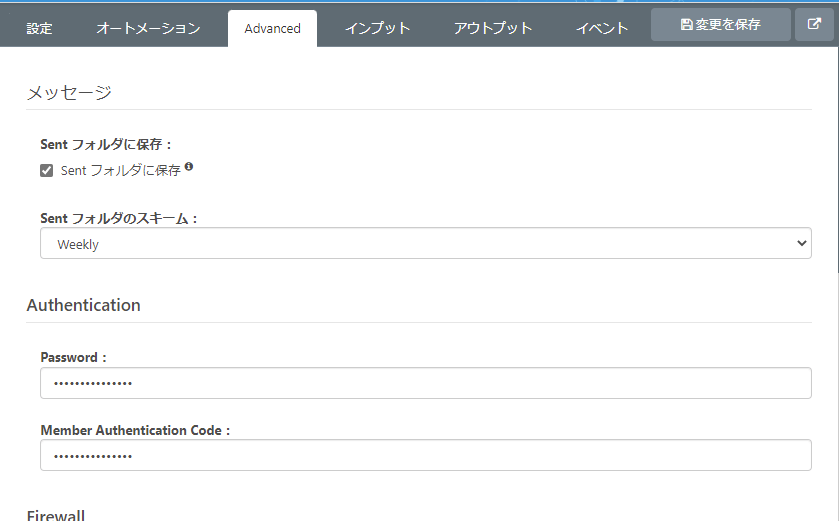839x521 pixels.
Task: Click the arrow on the Sent folder scheme dropdown
Action: click(800, 244)
